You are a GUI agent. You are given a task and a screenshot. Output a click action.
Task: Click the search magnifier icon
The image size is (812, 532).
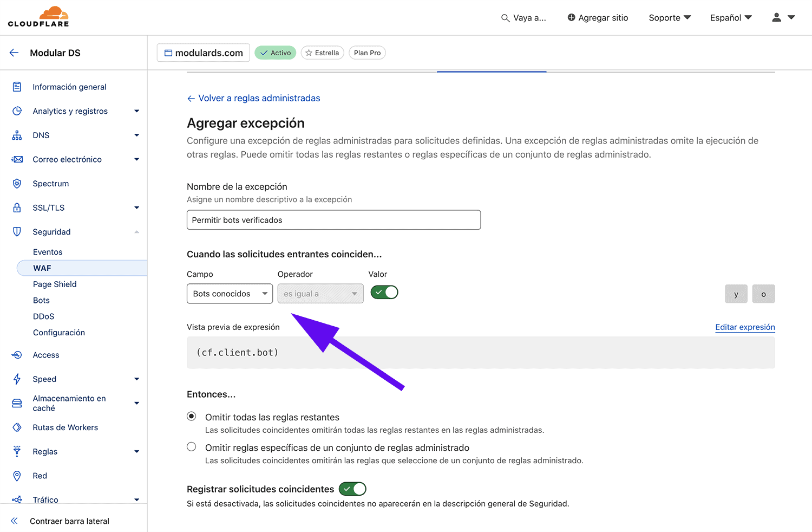tap(505, 18)
